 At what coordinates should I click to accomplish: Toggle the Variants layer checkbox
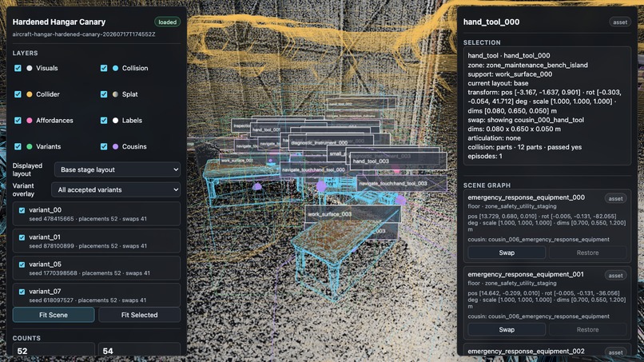click(18, 146)
